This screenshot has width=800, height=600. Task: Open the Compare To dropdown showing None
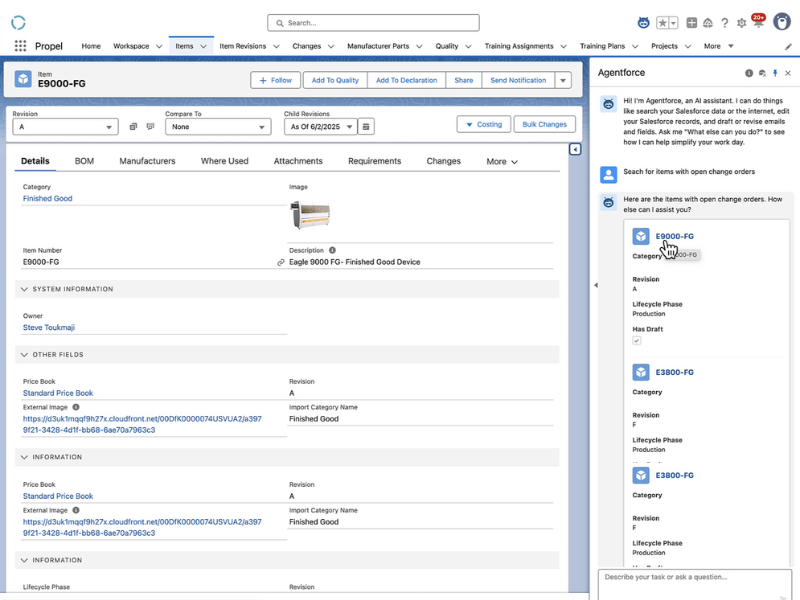pos(218,127)
